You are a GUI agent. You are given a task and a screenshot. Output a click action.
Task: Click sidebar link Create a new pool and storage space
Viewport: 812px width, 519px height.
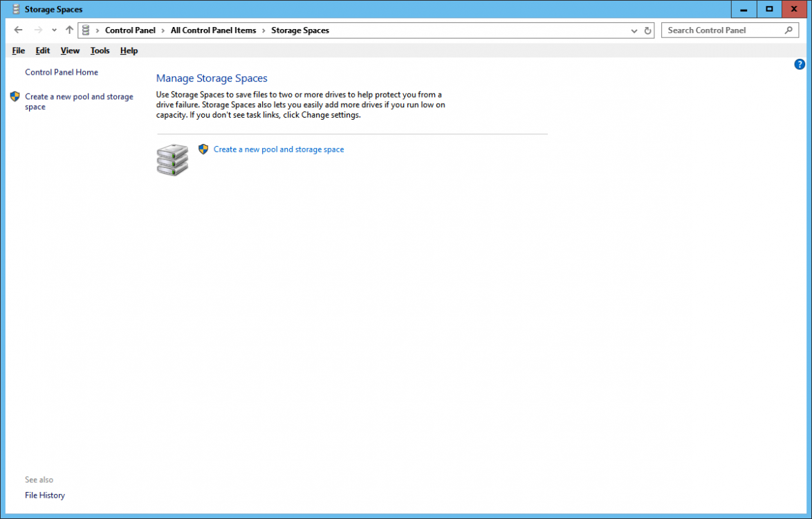point(80,102)
